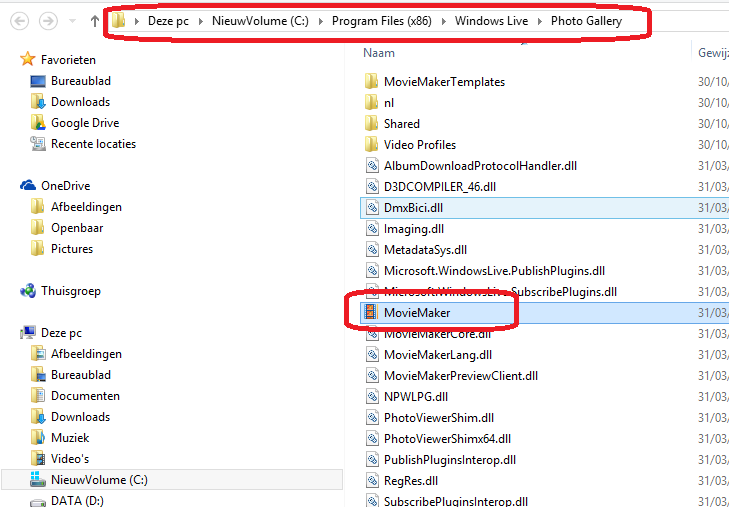729x507 pixels.
Task: Select DATA (D:) drive in navigation pane
Action: (77, 500)
